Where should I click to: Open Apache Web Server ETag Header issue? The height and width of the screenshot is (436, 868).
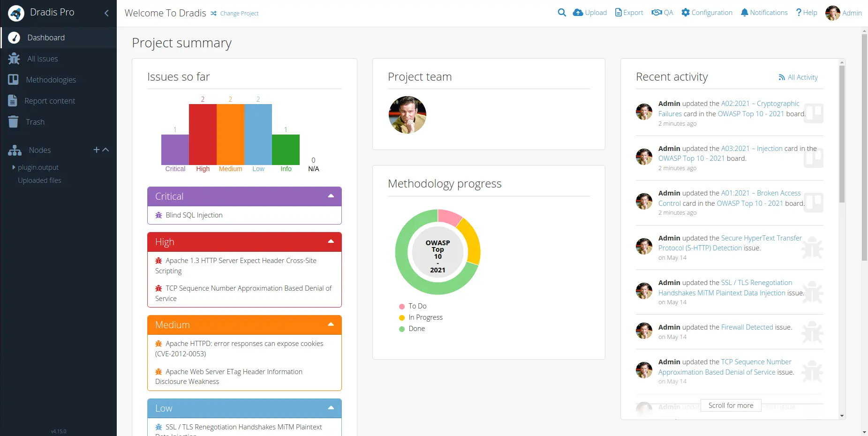pos(229,376)
